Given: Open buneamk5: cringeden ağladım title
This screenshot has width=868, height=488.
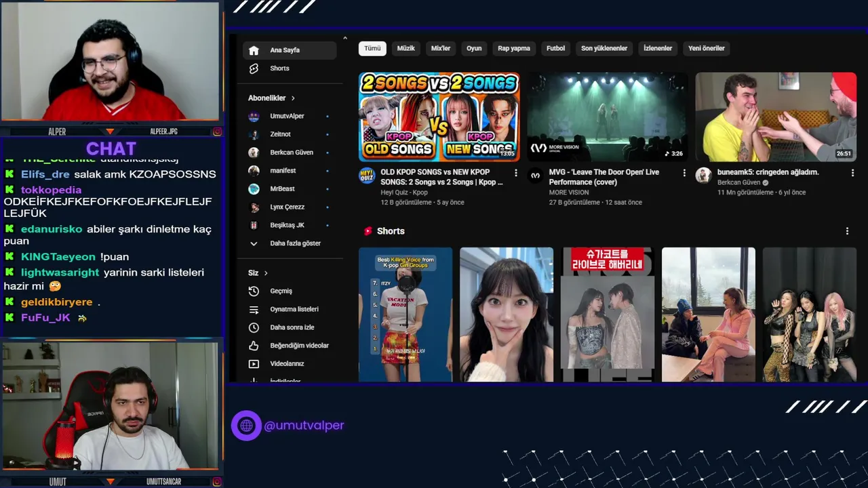Looking at the screenshot, I should click(768, 172).
